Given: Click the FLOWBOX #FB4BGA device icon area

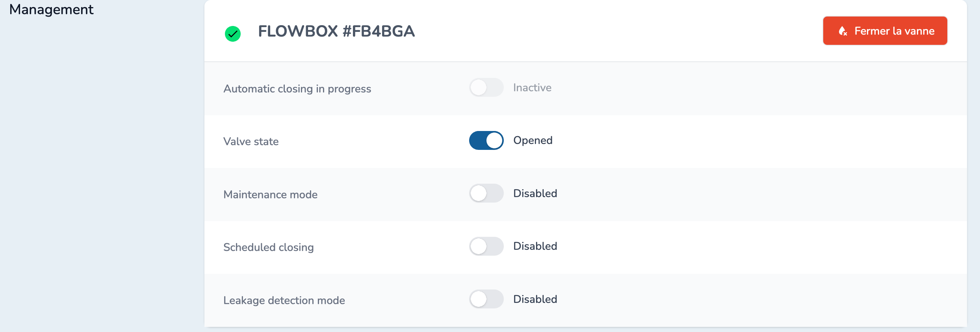Looking at the screenshot, I should (233, 34).
